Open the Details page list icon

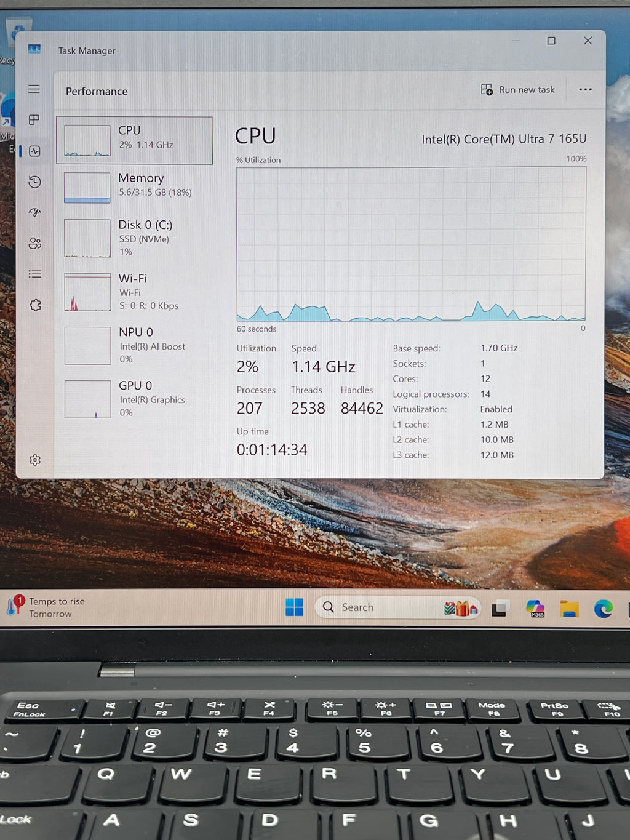[x=34, y=274]
